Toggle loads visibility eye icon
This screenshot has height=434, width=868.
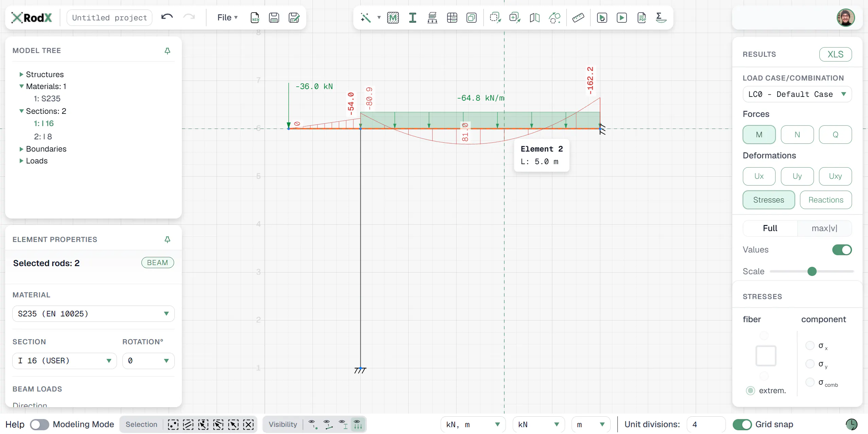(357, 424)
